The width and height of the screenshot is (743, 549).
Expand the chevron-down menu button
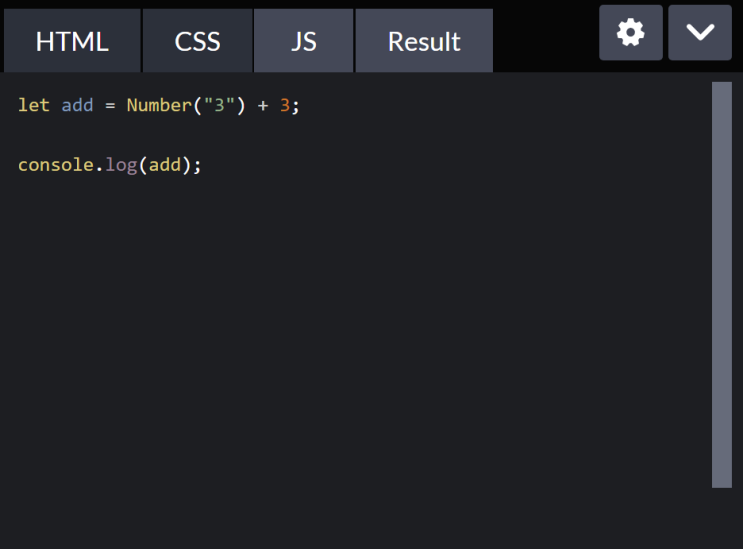tap(700, 33)
